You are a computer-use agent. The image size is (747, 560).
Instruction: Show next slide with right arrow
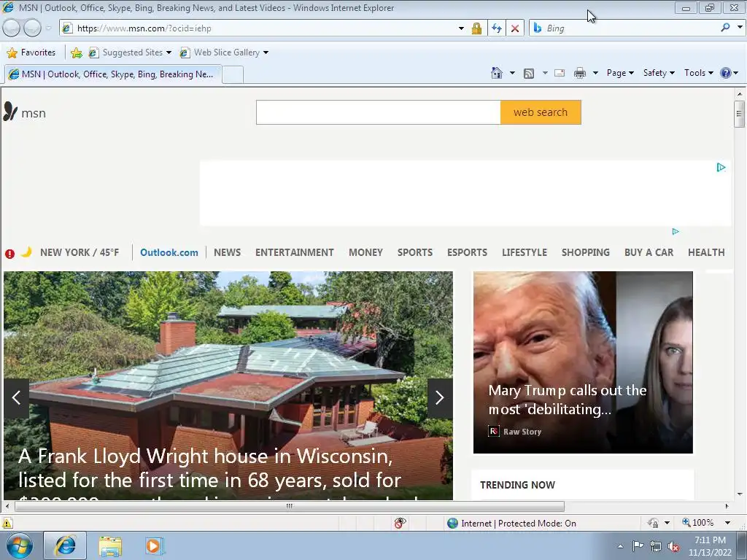440,398
